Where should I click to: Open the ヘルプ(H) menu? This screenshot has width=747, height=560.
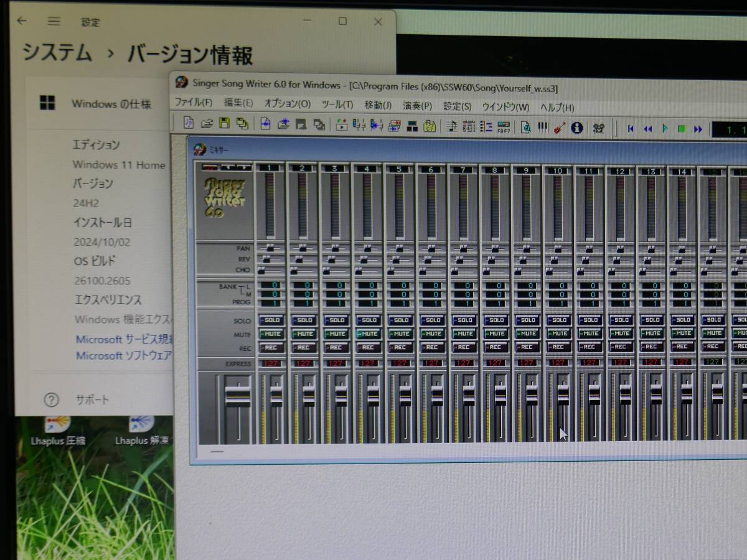557,107
